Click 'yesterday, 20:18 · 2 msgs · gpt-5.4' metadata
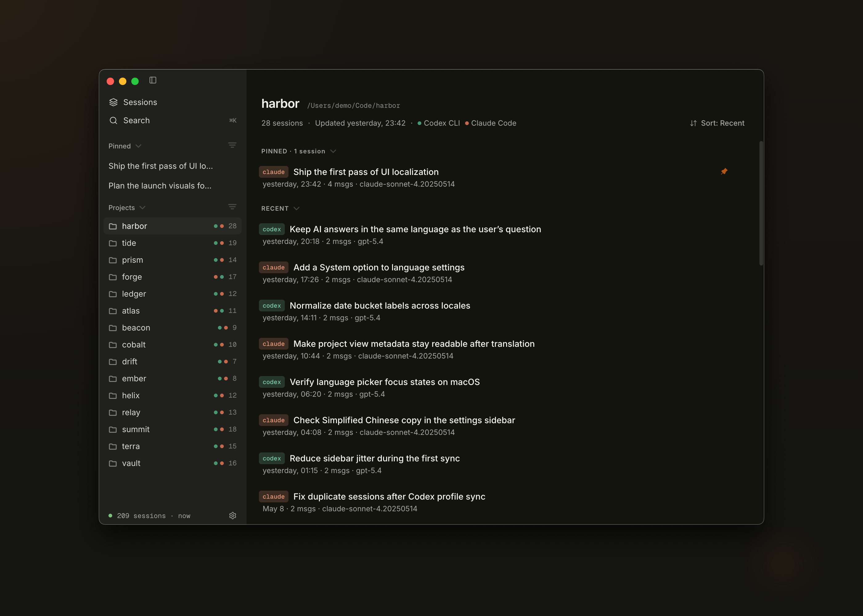The height and width of the screenshot is (616, 863). pyautogui.click(x=323, y=241)
